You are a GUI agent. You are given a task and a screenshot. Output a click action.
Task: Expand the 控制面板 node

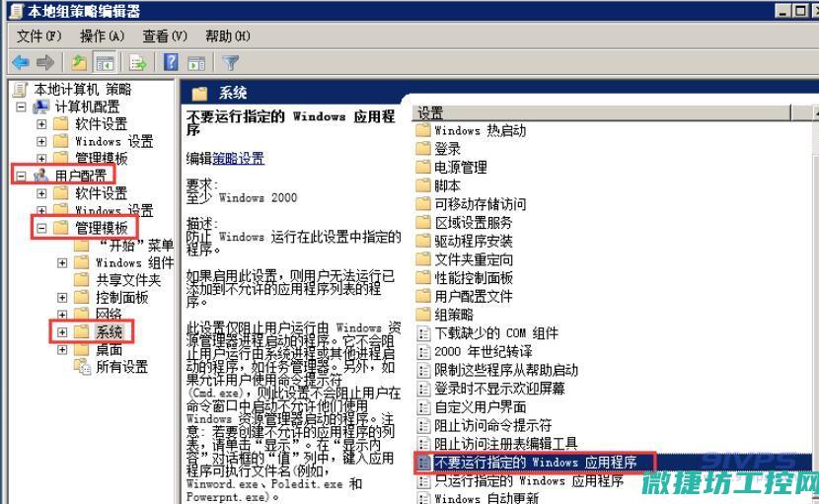[x=61, y=297]
